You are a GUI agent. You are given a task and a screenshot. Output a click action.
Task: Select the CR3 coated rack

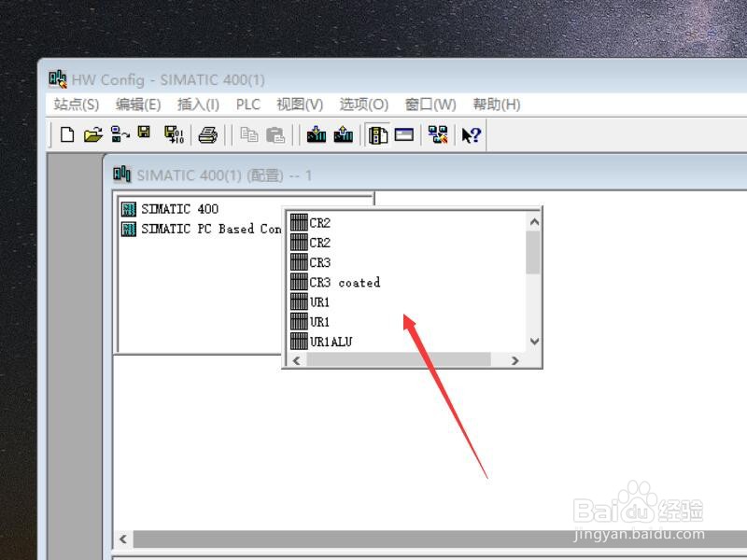(338, 282)
